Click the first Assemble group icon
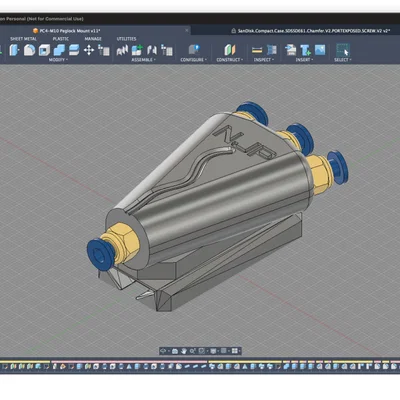The image size is (400, 400). pyautogui.click(x=122, y=50)
